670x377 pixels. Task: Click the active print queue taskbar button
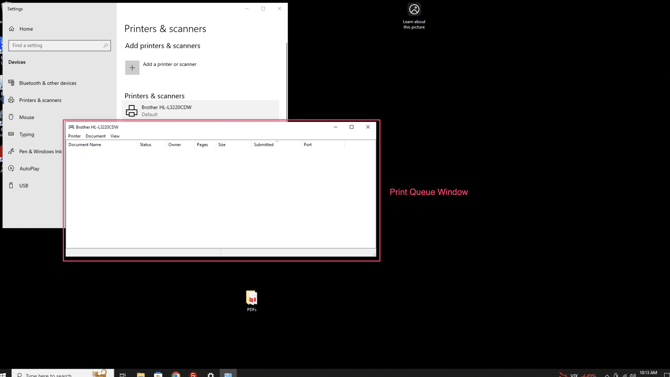pos(228,374)
